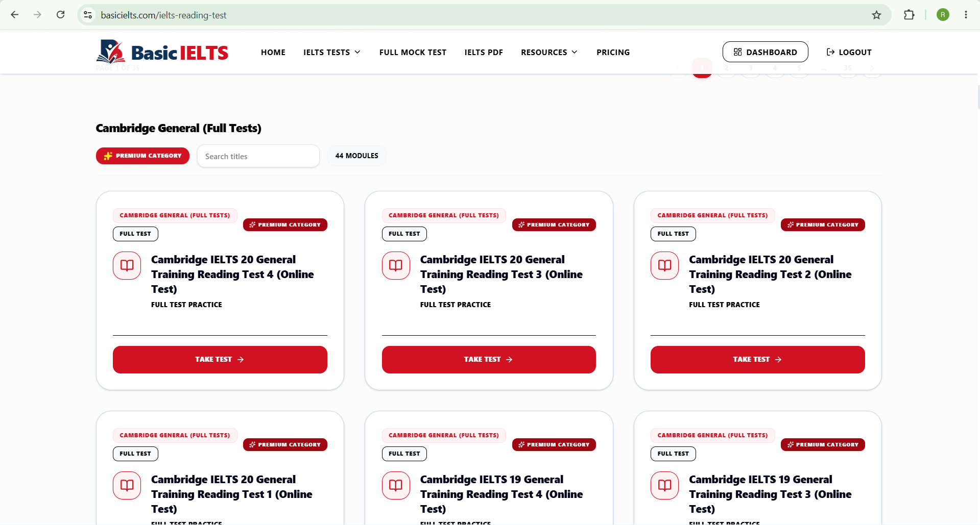Screen dimensions: 980x525
Task: Click FULL TEST PRACTICE text under IELTS 20 Test 2
Action: click(724, 305)
